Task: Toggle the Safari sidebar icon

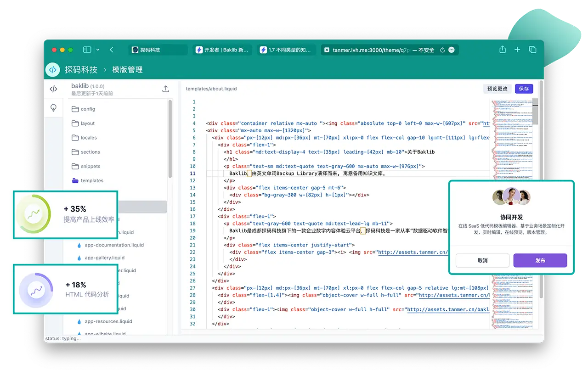Action: pos(87,50)
